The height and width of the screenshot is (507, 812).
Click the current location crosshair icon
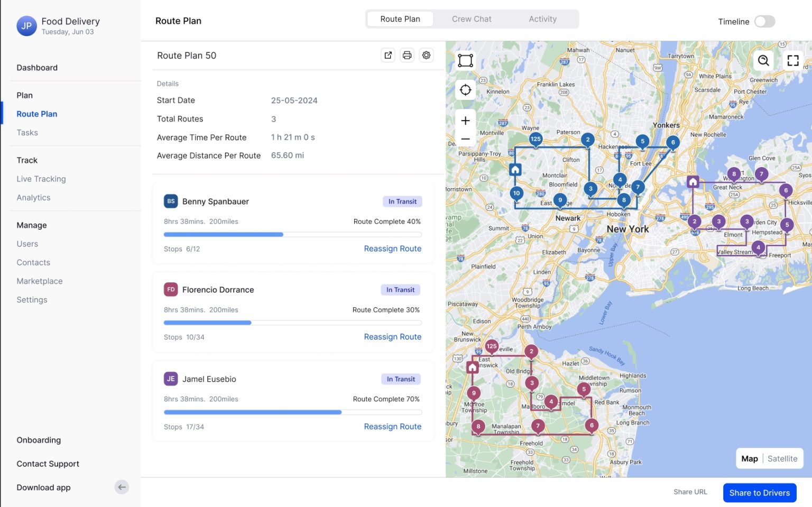[x=465, y=89]
